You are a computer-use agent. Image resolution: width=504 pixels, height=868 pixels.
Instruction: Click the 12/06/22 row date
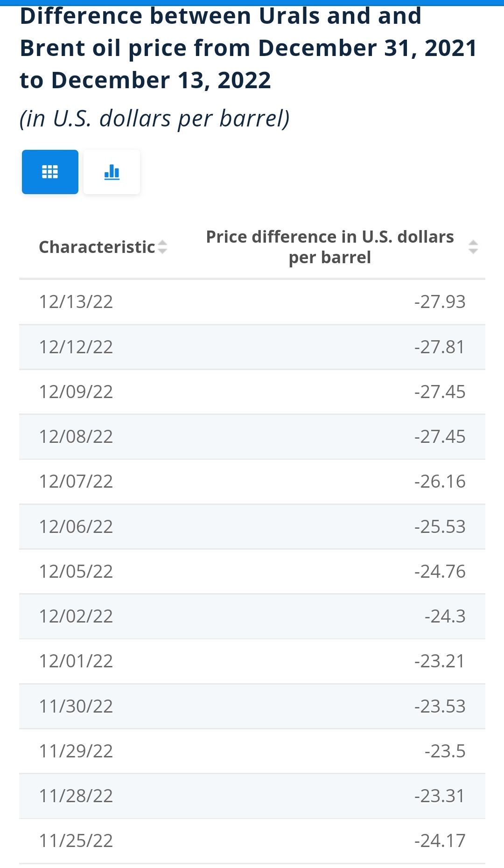[x=76, y=526]
